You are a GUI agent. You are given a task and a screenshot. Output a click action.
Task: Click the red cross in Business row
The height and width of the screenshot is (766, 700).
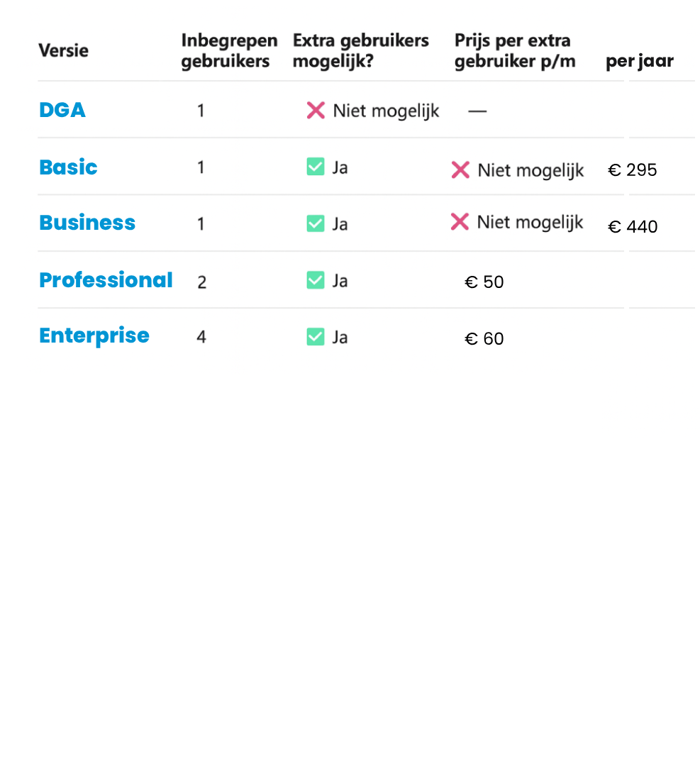click(460, 222)
